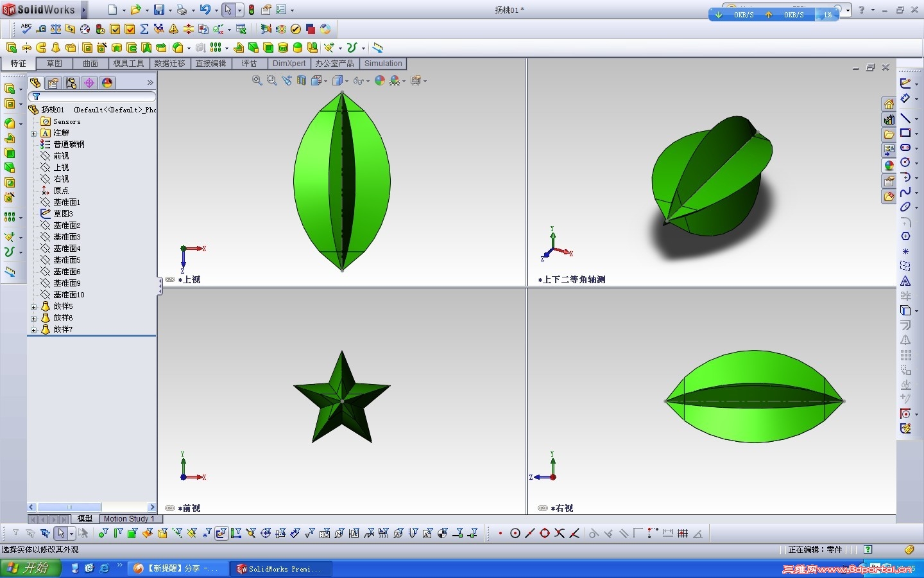Select the Spline sketch tool
Image resolution: width=924 pixels, height=578 pixels.
click(x=905, y=192)
